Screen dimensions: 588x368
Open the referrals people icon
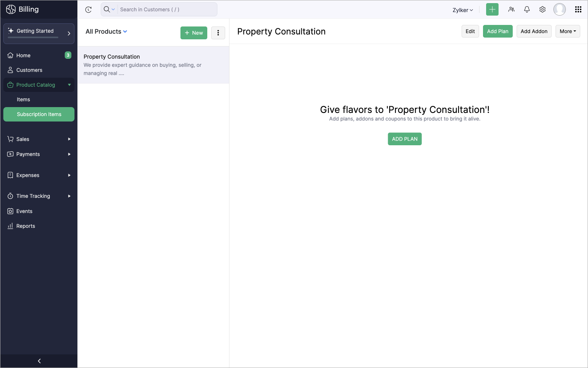tap(511, 9)
